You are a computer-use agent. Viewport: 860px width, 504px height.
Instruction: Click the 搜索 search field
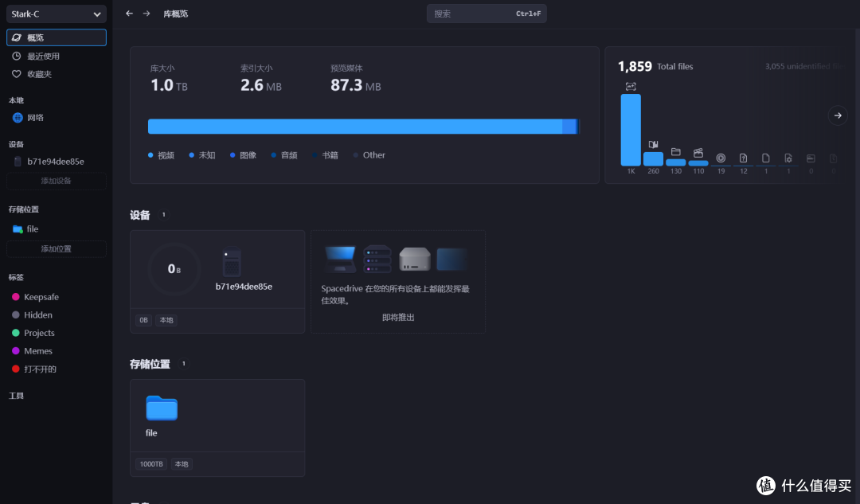coord(487,14)
